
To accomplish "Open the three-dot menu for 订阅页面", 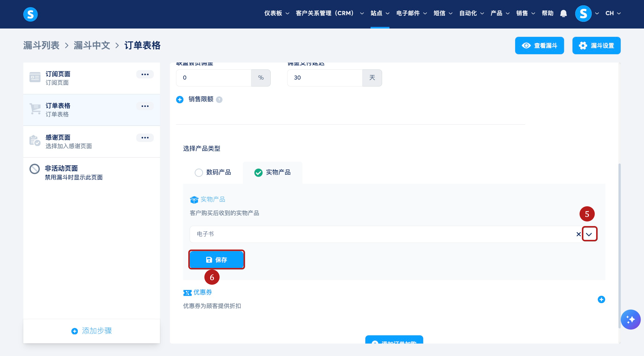I will 145,74.
